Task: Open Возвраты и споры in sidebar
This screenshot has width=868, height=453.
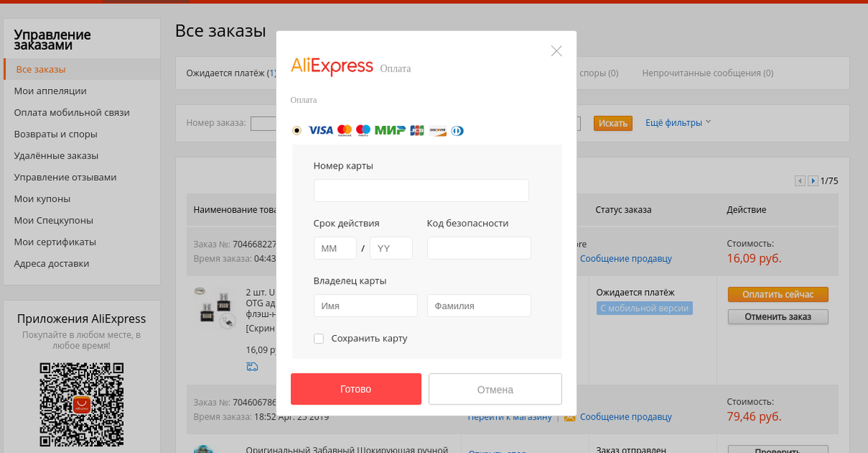Action: point(56,134)
